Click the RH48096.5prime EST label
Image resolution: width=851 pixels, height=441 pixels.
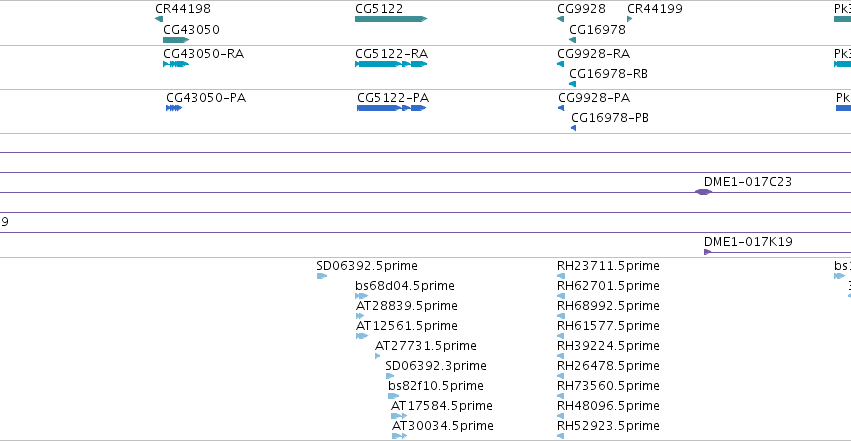608,406
